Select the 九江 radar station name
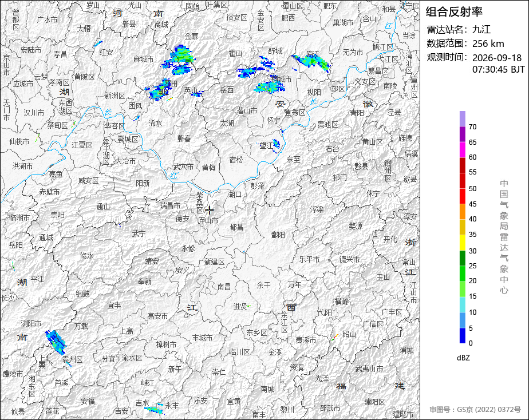This screenshot has width=529, height=420. tap(481, 29)
